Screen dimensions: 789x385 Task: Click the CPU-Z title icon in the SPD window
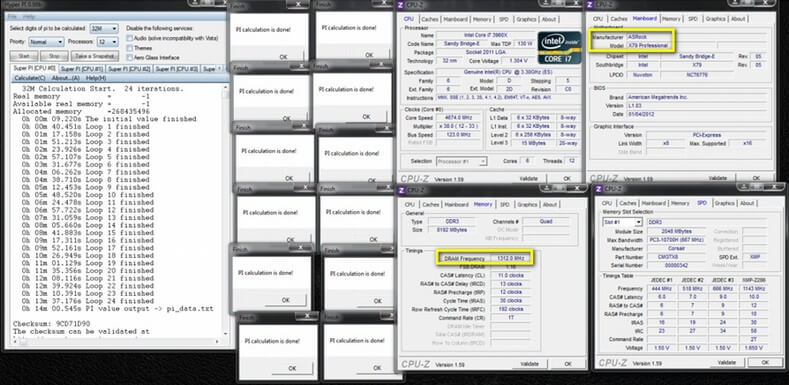pos(599,189)
